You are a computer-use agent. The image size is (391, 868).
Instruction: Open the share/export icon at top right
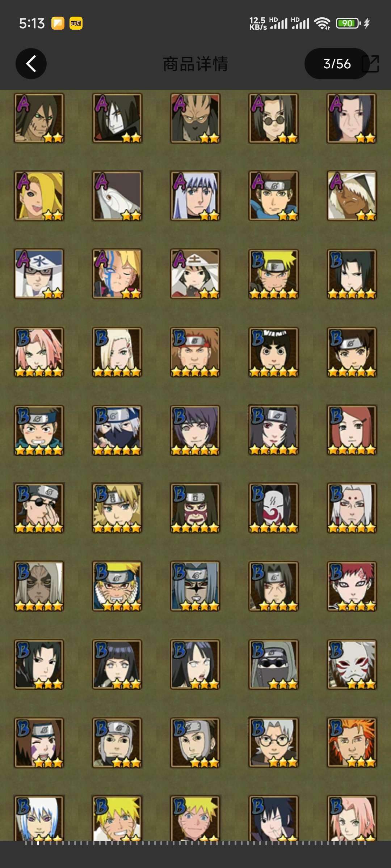(371, 64)
